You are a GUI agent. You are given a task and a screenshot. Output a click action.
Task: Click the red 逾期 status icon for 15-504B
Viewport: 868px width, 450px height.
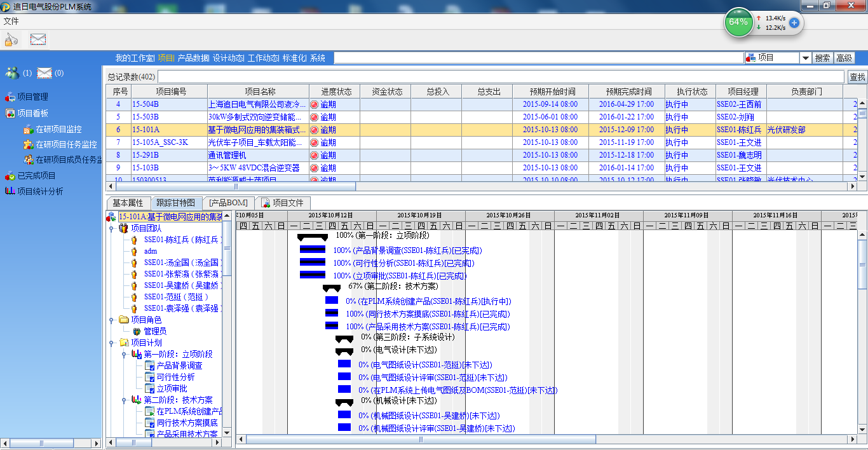point(314,105)
